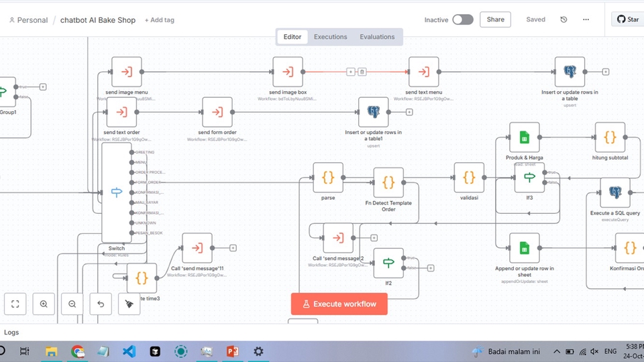Zoom out of the workflow canvas
Viewport: 644px width, 362px height.
pos(72,304)
